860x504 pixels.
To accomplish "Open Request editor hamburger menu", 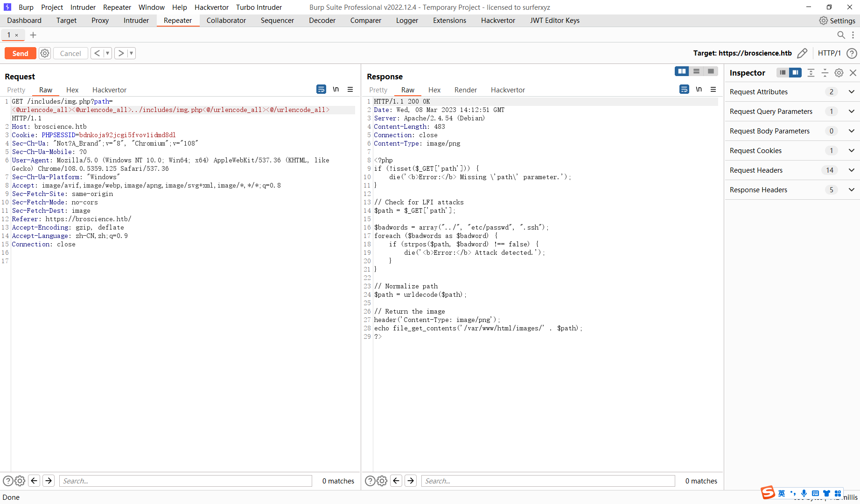I will point(350,89).
